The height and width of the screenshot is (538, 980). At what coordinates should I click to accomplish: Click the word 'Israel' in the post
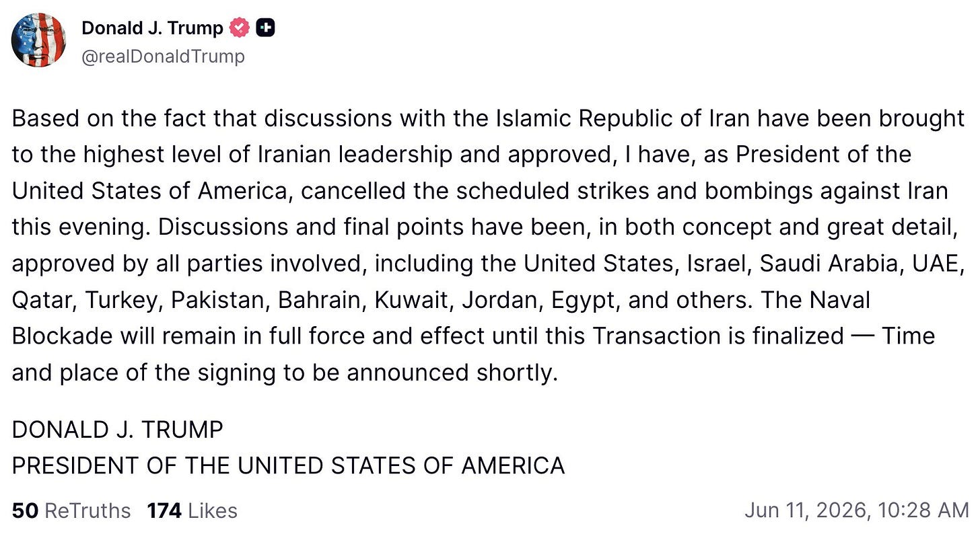click(716, 264)
